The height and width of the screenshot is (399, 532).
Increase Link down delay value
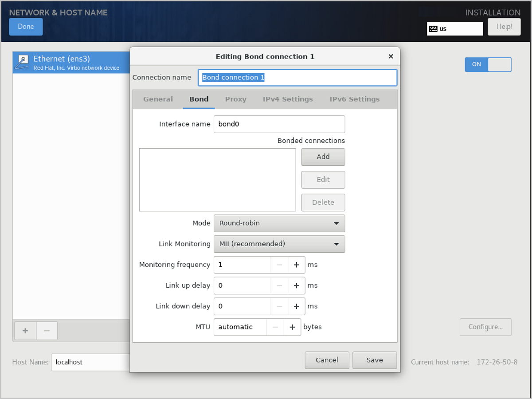296,306
